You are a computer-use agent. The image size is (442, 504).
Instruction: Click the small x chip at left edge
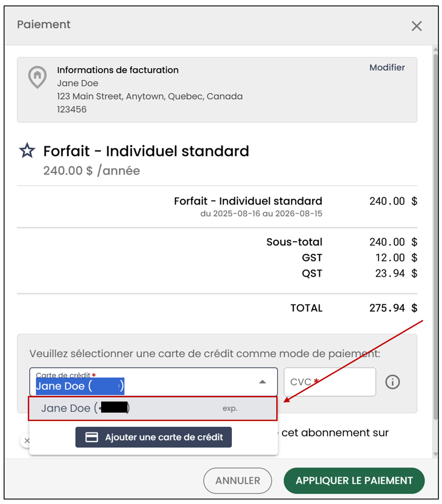click(x=26, y=440)
